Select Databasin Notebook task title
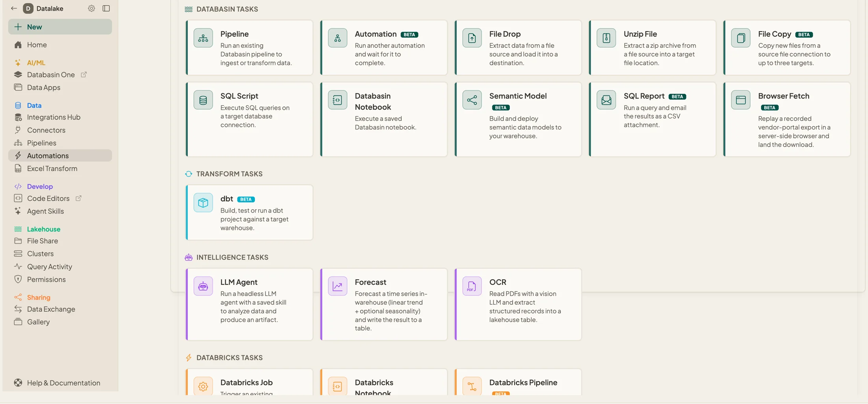The height and width of the screenshot is (404, 868). [373, 102]
